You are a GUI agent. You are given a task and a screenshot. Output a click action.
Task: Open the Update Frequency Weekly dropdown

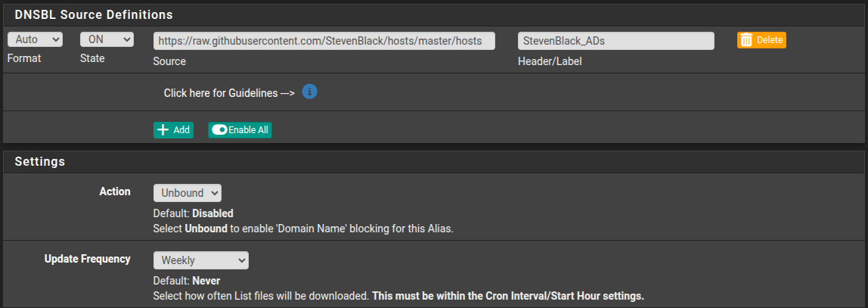(x=200, y=260)
